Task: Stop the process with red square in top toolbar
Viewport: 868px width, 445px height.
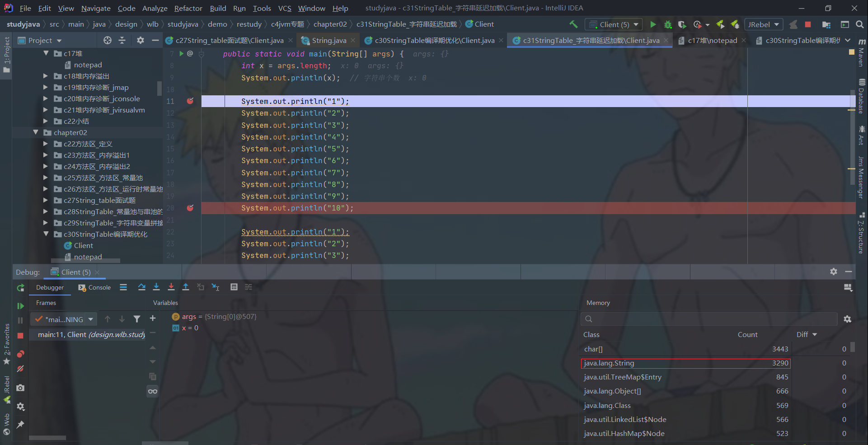Action: 808,24
